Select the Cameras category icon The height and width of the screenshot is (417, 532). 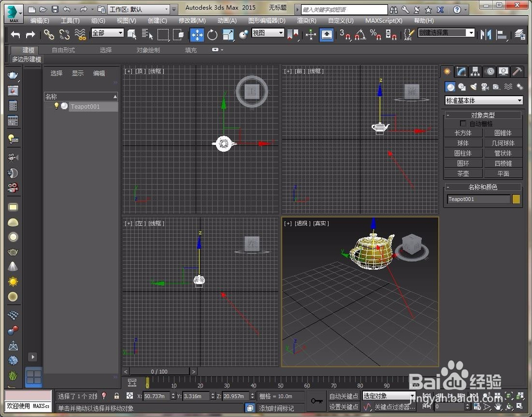485,87
